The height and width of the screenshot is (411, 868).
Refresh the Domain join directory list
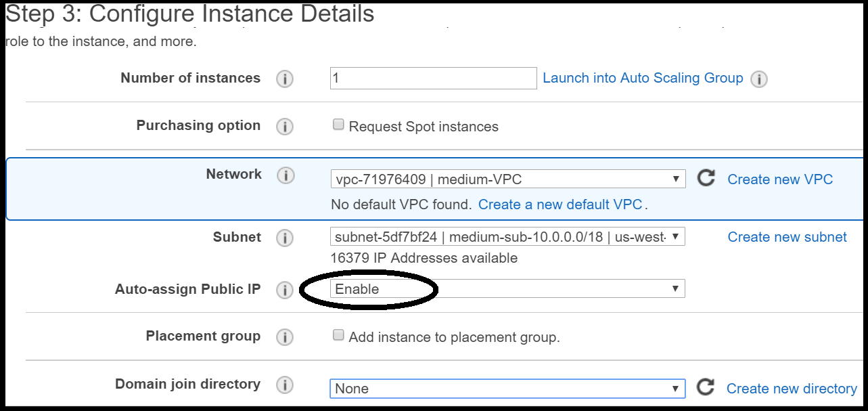tap(706, 387)
